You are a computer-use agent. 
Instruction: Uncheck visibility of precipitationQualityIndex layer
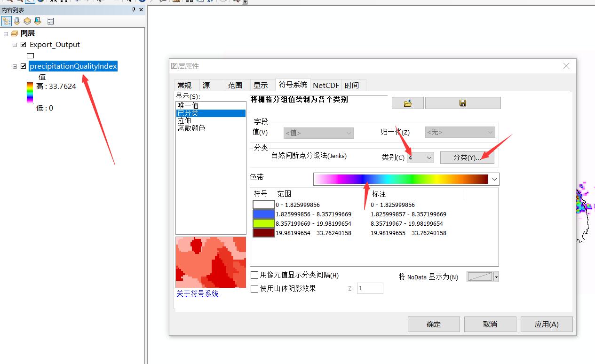23,66
